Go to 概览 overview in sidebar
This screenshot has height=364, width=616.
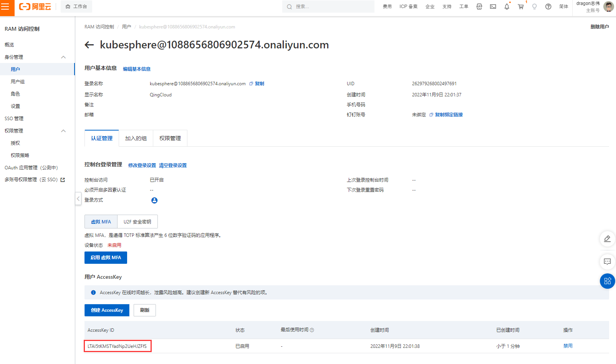coord(9,45)
